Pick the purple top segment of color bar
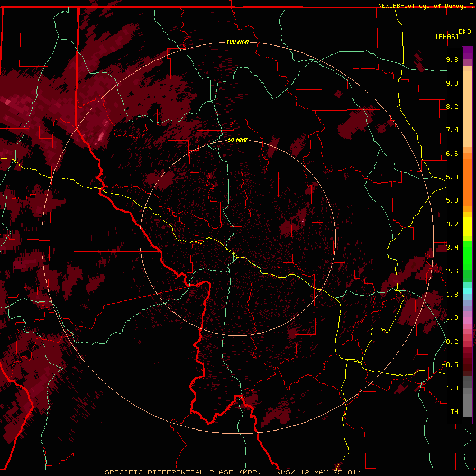 pos(467,53)
